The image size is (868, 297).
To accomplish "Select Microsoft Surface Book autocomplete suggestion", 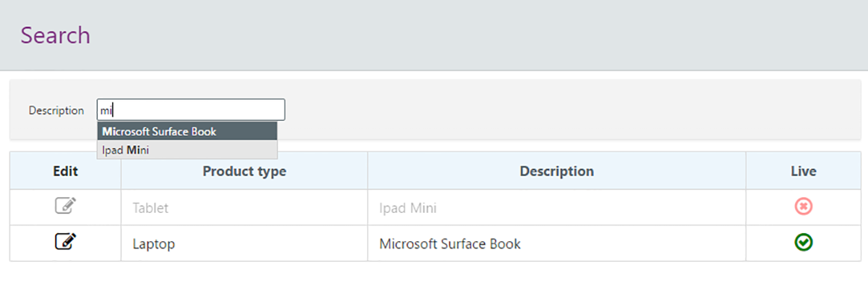I will (187, 132).
